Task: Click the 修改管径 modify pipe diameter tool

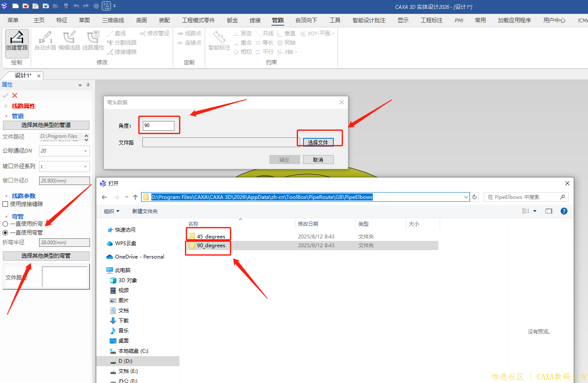Action: click(x=154, y=33)
